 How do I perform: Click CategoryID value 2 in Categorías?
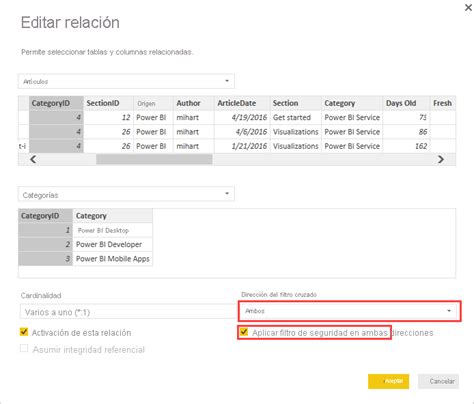coord(45,244)
